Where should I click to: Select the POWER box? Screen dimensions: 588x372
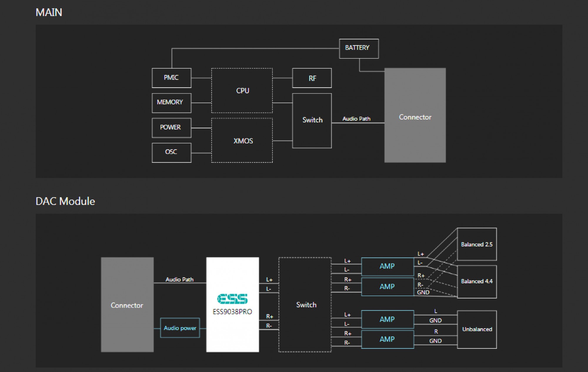[x=171, y=128]
